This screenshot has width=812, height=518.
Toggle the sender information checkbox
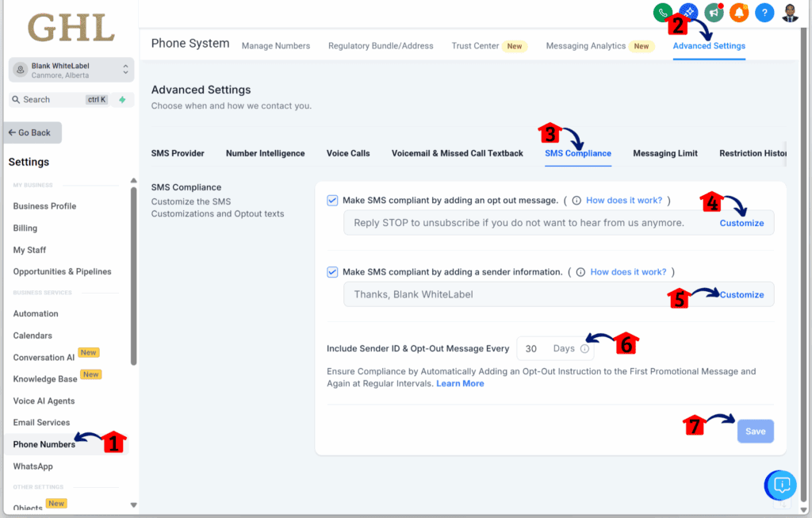pyautogui.click(x=332, y=272)
